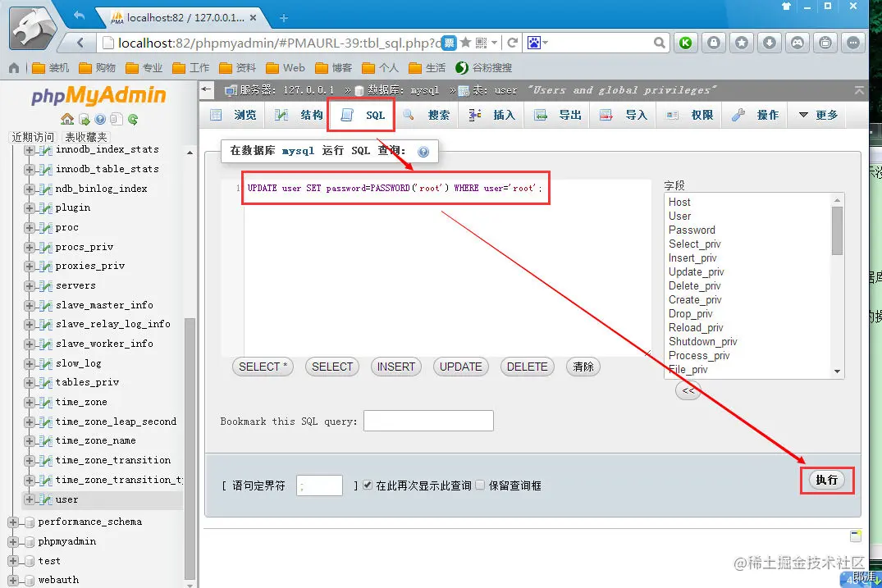Expand the user table node

[30, 499]
